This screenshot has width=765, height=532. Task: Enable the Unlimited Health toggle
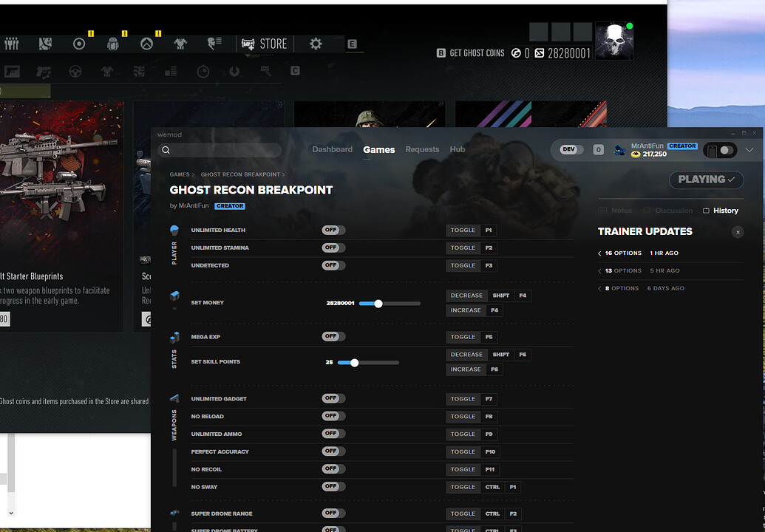point(333,230)
